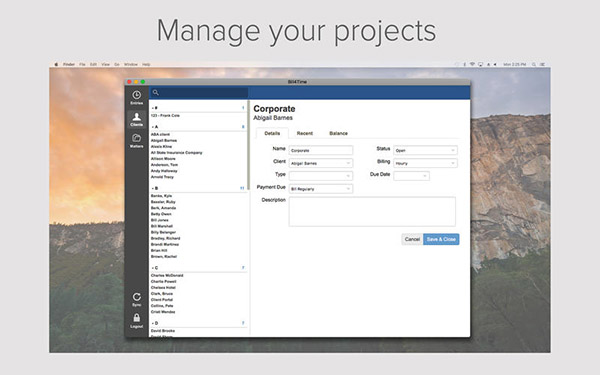Click the search magnifier icon
Image resolution: width=600 pixels, height=375 pixels.
click(x=156, y=92)
